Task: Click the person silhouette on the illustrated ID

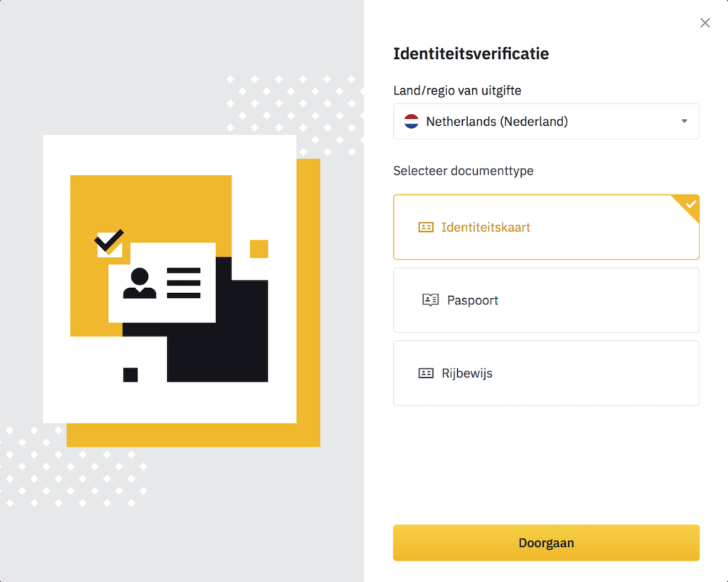Action: [x=139, y=283]
